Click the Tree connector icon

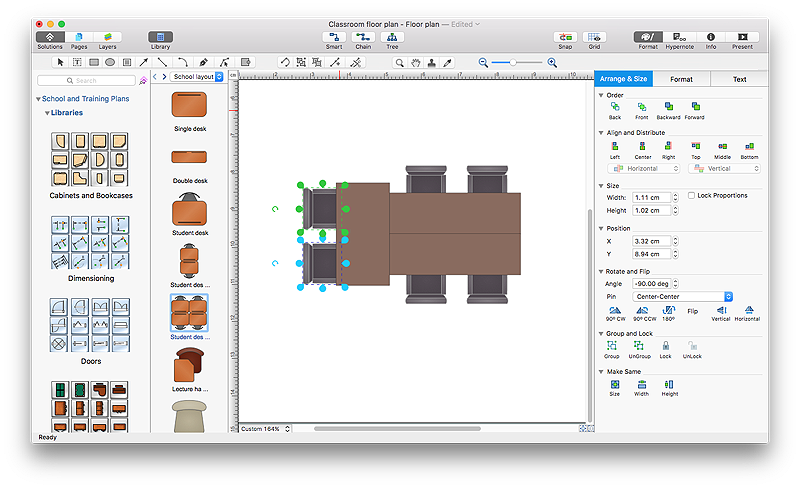coord(391,37)
